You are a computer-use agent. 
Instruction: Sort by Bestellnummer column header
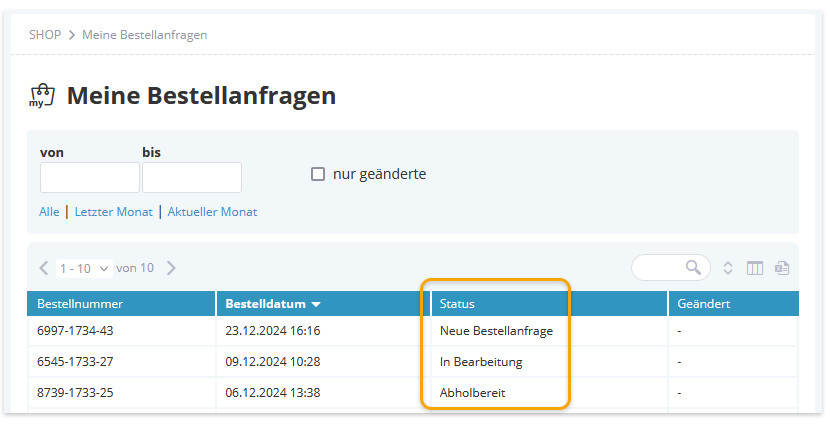(x=121, y=304)
